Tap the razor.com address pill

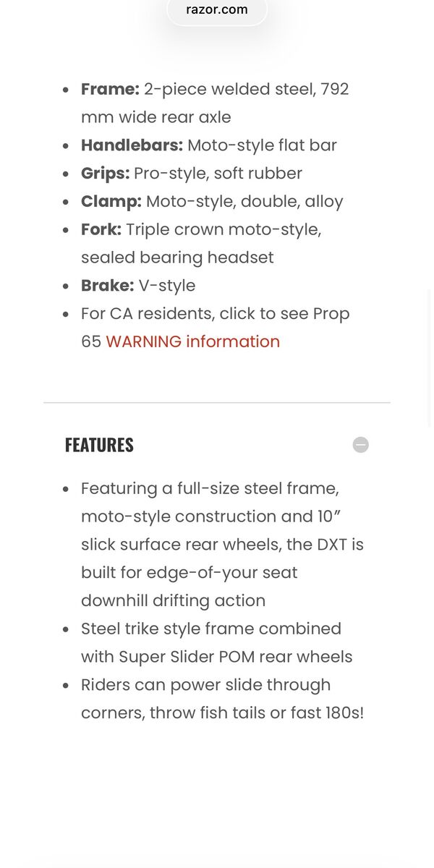click(x=217, y=10)
